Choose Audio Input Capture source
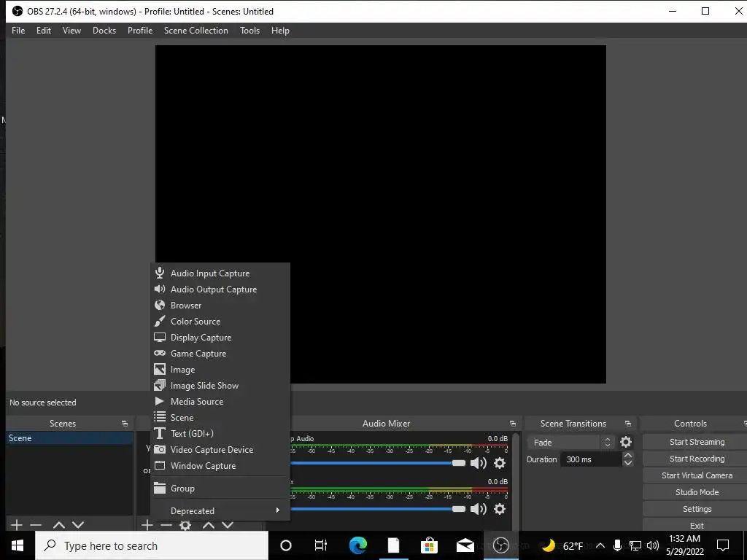Image resolution: width=747 pixels, height=560 pixels. tap(220, 273)
